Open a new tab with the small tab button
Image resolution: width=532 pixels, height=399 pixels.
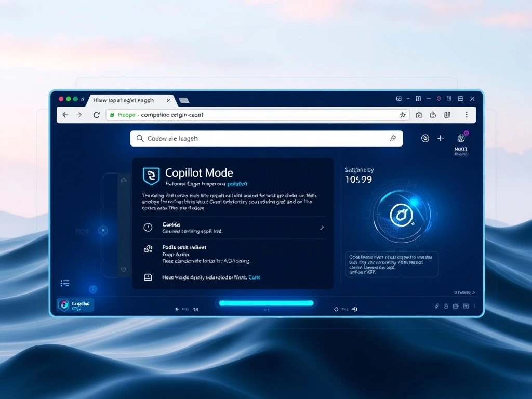tap(184, 100)
